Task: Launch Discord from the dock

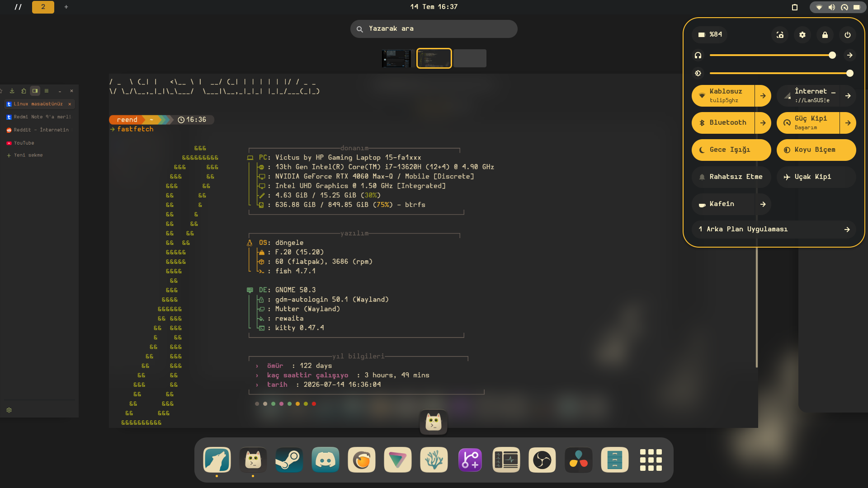Action: coord(325,460)
